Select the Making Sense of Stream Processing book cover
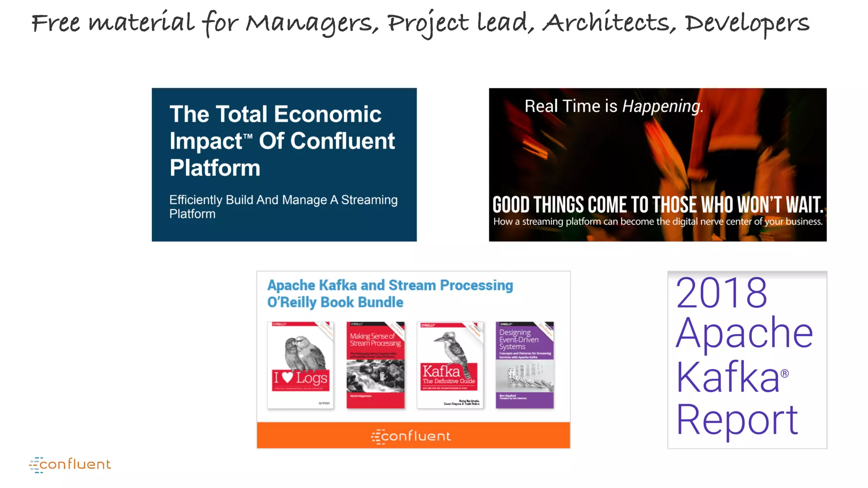 click(x=376, y=365)
